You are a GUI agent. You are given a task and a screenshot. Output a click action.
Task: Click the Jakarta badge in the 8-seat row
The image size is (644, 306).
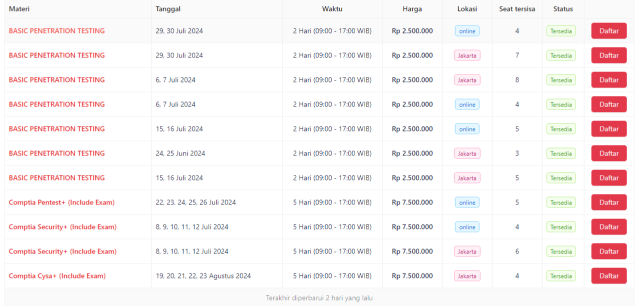point(467,80)
